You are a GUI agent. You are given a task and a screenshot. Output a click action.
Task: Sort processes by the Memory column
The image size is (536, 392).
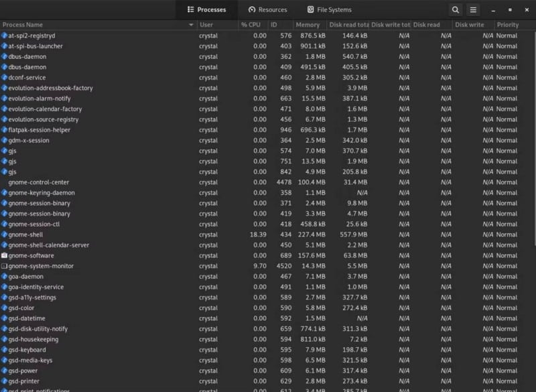point(308,24)
